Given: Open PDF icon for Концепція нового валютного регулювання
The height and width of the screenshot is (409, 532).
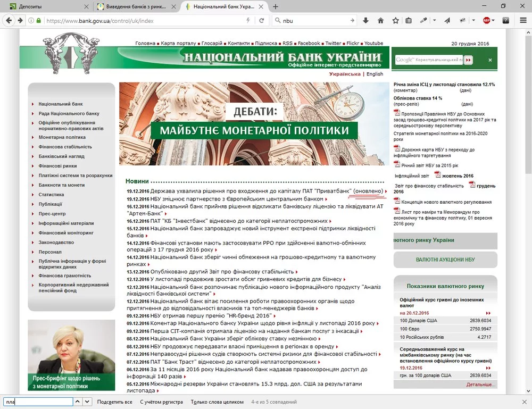Looking at the screenshot, I should (397, 201).
